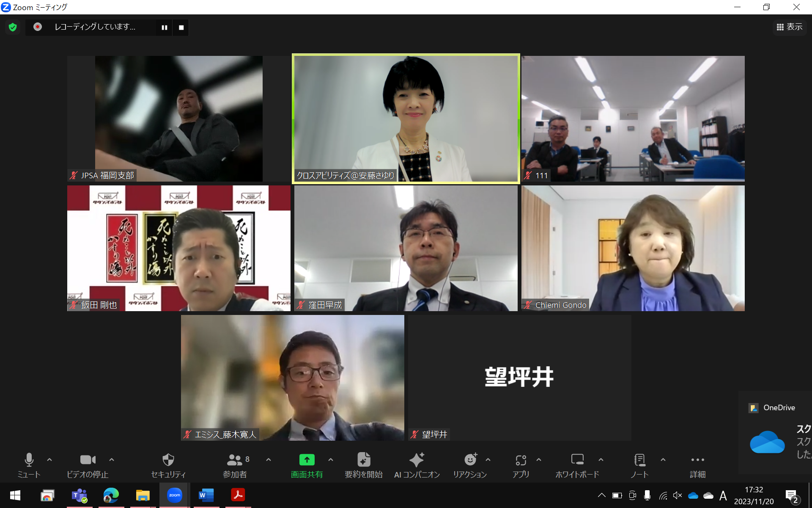Click the green Share Screen icon
Screen dimensions: 812x508
(307, 460)
